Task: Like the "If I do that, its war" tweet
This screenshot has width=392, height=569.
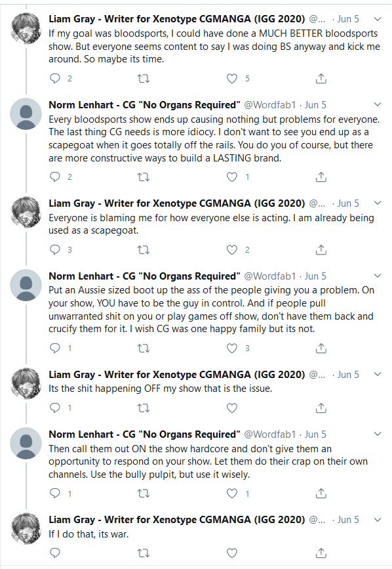Action: 232,553
